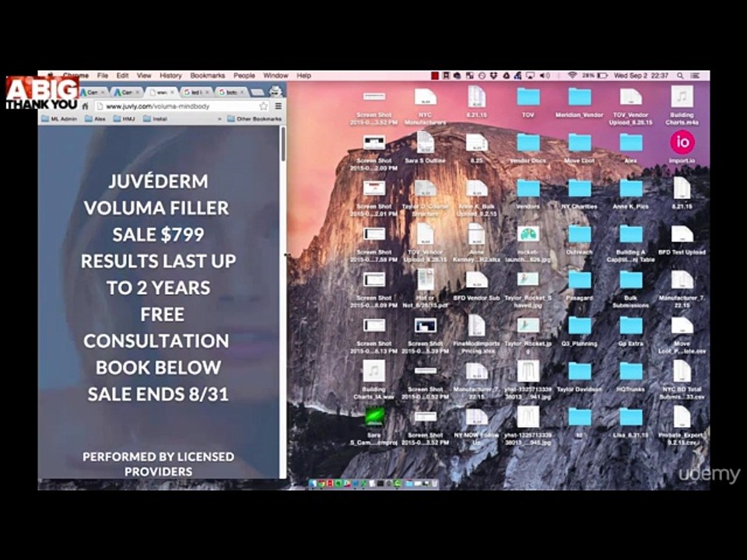Open the People menu
The height and width of the screenshot is (560, 747).
(x=244, y=75)
